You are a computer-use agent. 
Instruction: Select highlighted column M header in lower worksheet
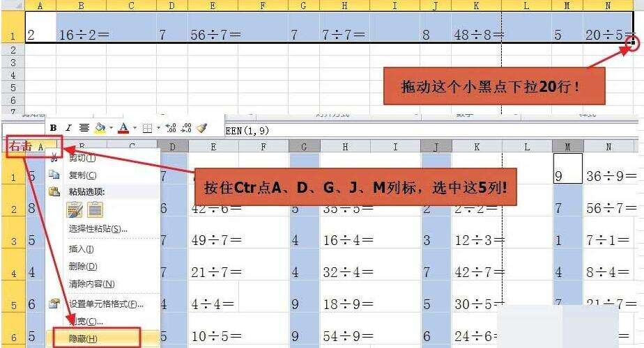(567, 146)
